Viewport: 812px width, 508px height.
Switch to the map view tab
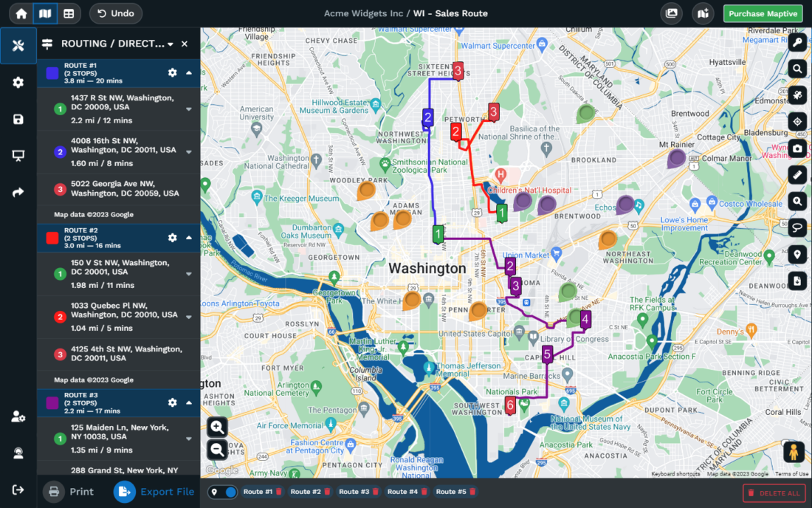coord(46,13)
